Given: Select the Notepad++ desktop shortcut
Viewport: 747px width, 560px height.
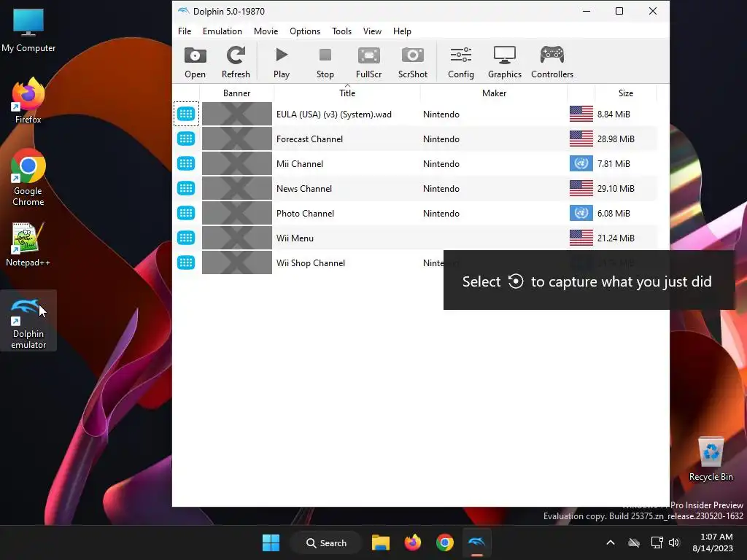Looking at the screenshot, I should (x=28, y=244).
